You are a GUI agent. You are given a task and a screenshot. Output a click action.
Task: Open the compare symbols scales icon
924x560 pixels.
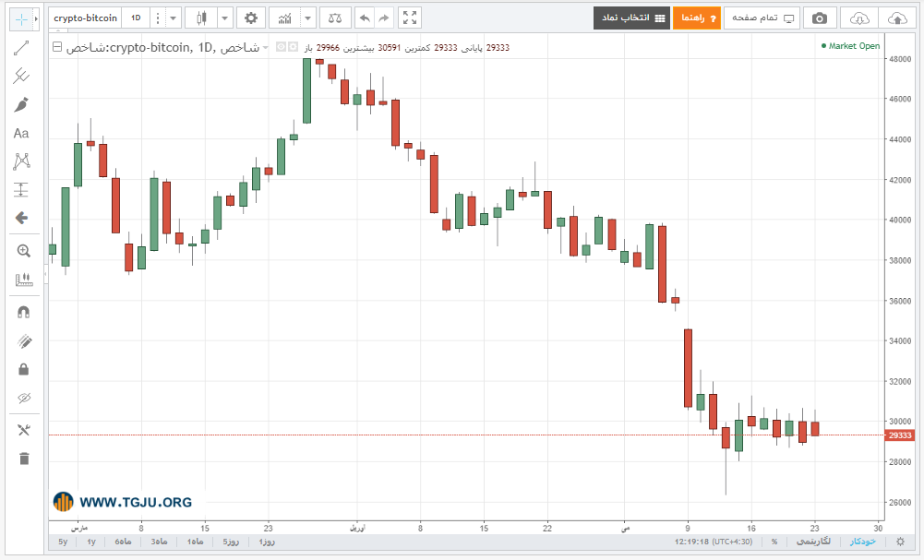point(335,18)
